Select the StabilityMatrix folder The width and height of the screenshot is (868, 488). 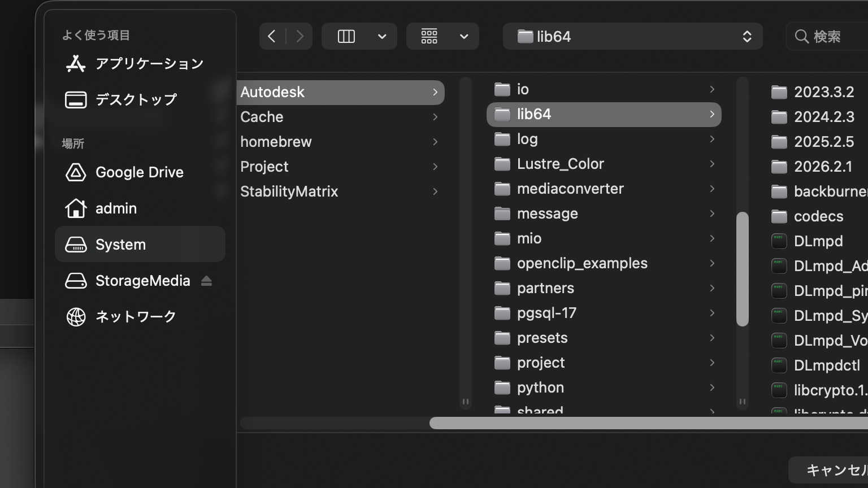pos(289,191)
